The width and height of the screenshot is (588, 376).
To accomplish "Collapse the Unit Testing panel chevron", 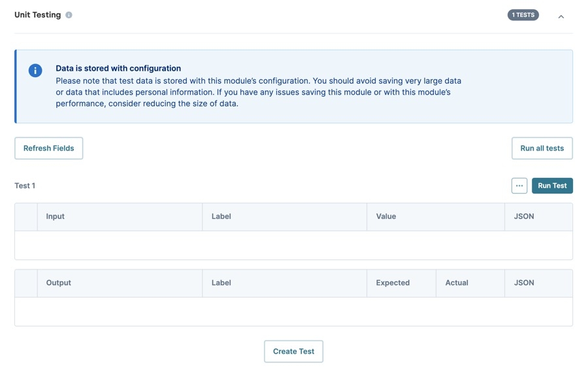I will 561,16.
